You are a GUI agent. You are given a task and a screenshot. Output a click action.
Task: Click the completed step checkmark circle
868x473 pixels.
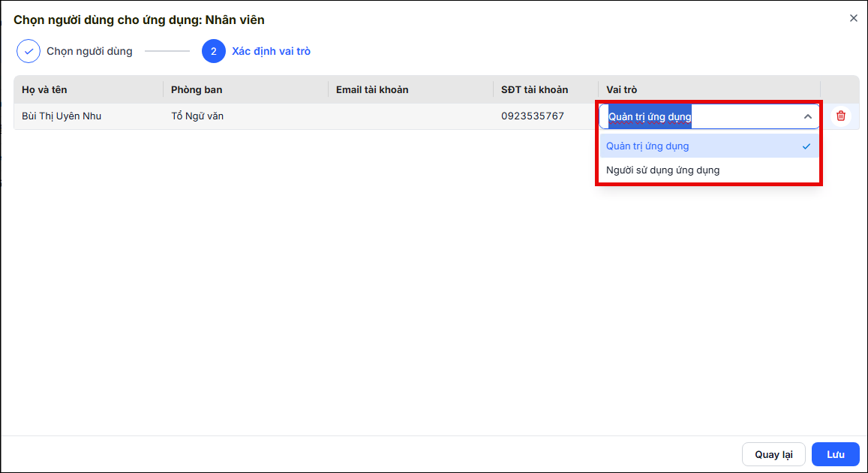pyautogui.click(x=29, y=51)
